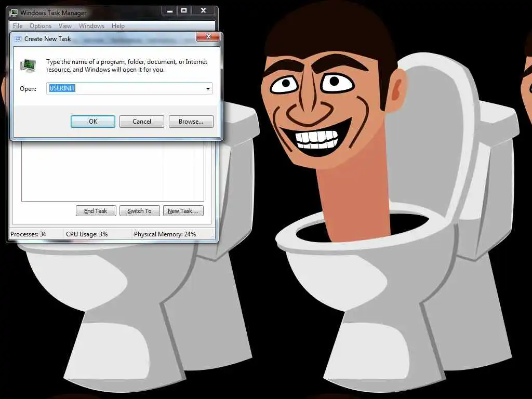Click the 'Processes: 34' status text
The height and width of the screenshot is (399, 532).
point(28,234)
